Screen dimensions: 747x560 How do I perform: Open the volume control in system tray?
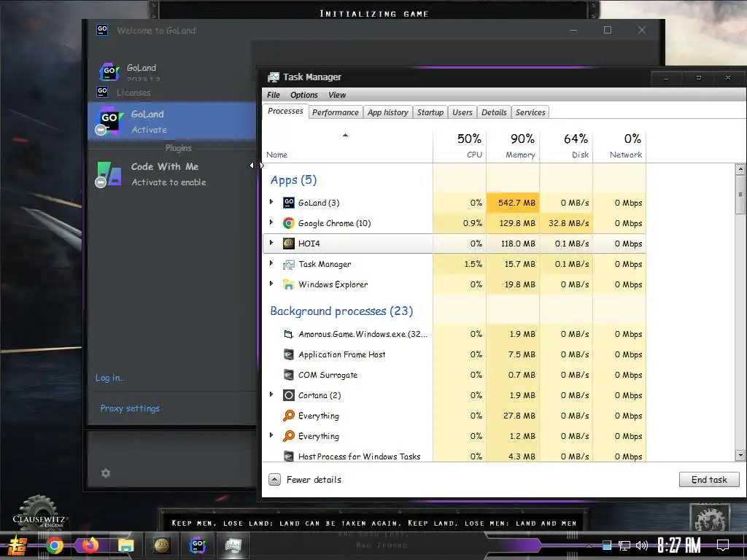642,545
